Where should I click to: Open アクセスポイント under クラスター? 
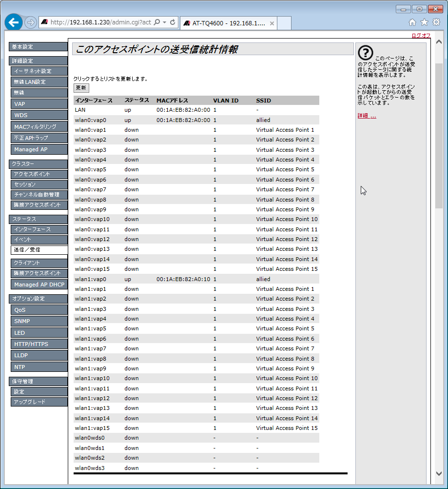pyautogui.click(x=39, y=174)
